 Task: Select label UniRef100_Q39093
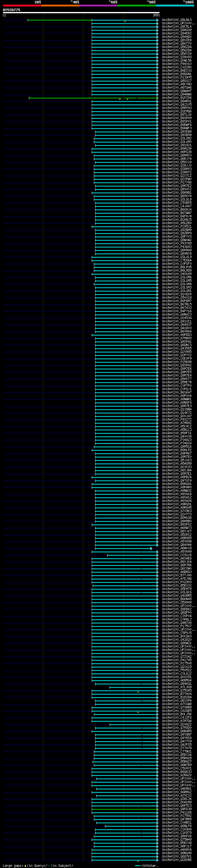177,57
